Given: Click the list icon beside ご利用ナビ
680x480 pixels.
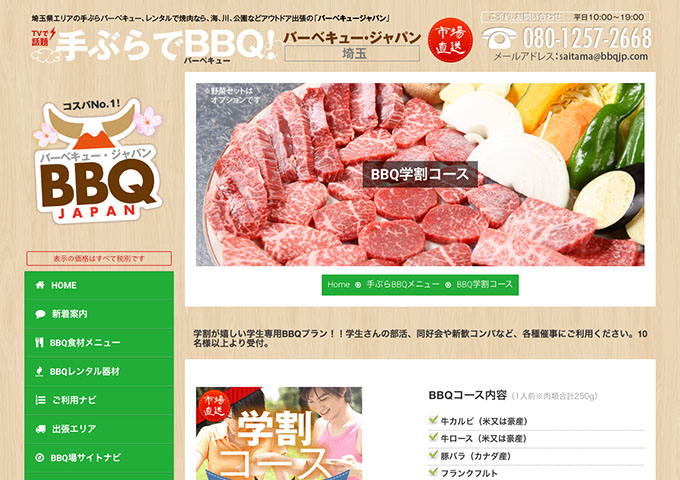Looking at the screenshot, I should click(40, 400).
